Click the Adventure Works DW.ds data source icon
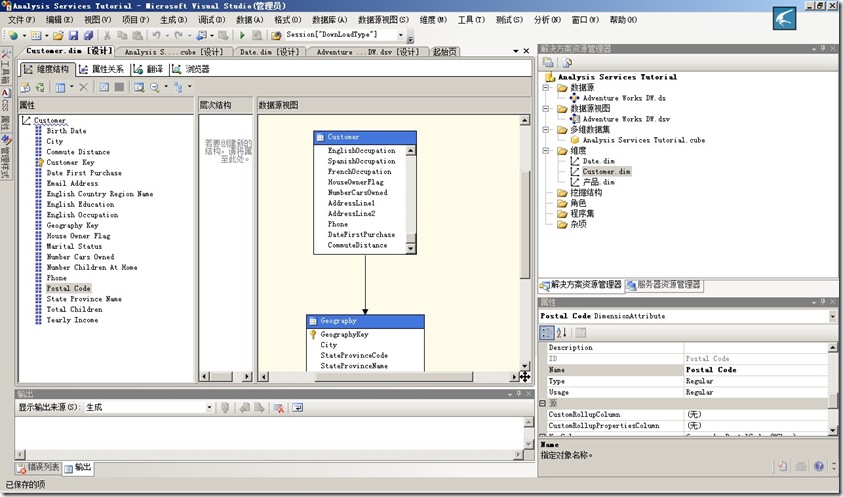The width and height of the screenshot is (843, 497). 575,98
